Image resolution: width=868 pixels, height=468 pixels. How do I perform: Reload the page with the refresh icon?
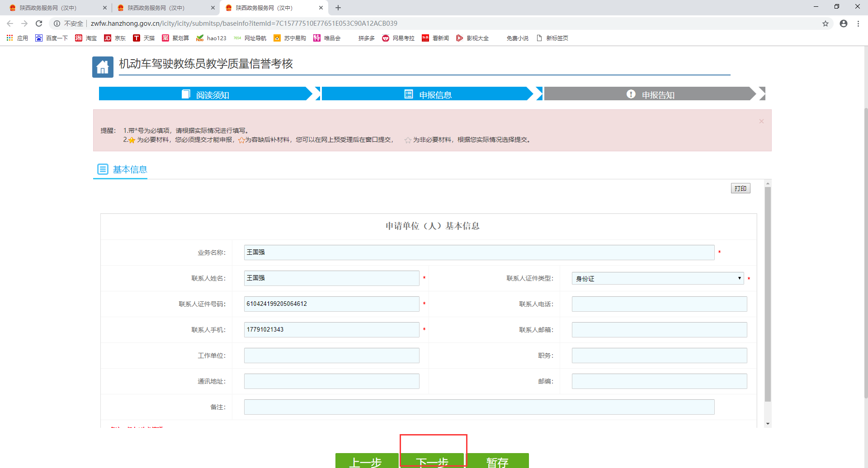tap(39, 23)
